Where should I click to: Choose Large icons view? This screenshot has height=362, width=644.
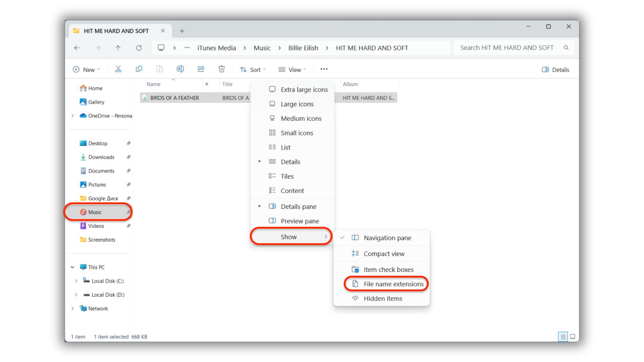pyautogui.click(x=292, y=104)
